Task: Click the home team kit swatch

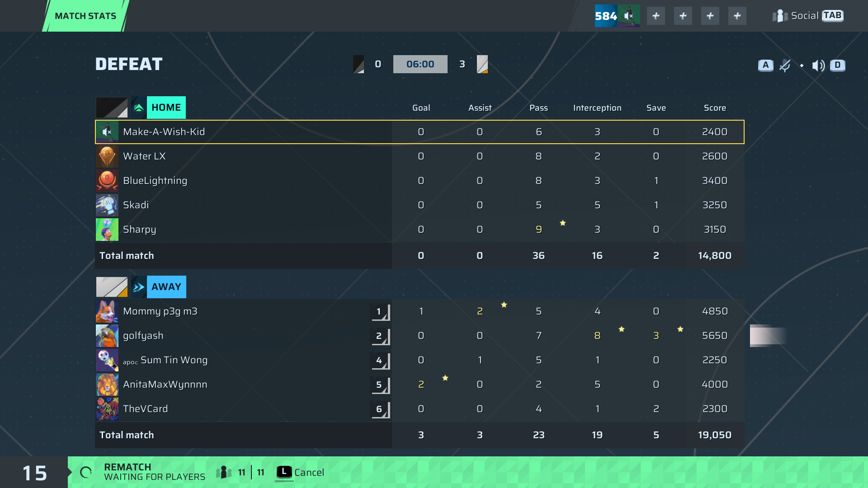Action: 112,108
